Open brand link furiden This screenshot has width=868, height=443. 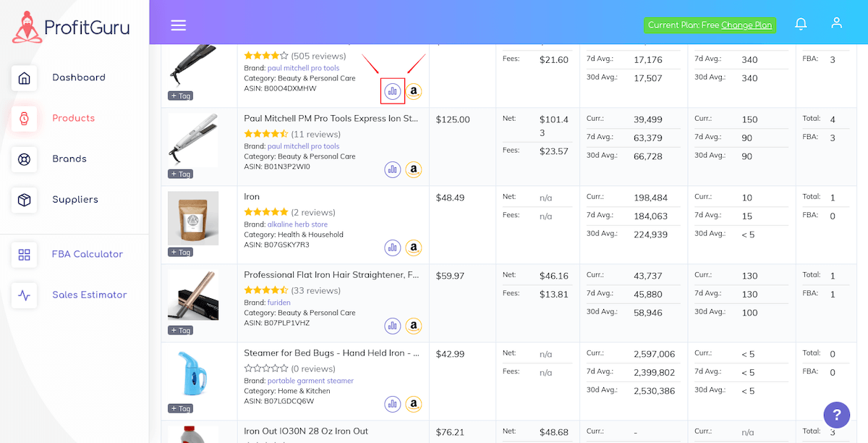click(x=279, y=303)
